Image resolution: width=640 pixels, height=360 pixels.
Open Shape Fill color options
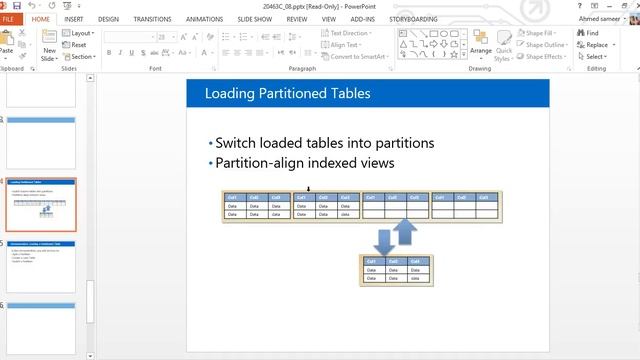pyautogui.click(x=537, y=33)
